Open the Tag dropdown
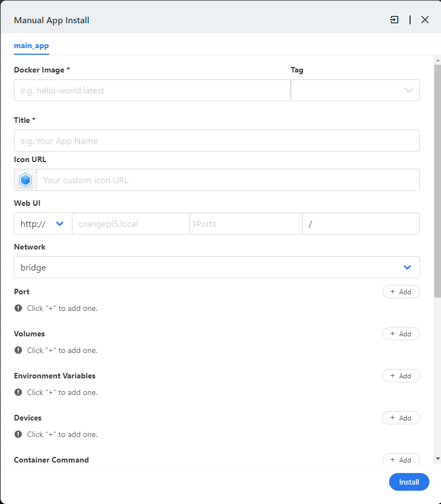The width and height of the screenshot is (441, 504). coord(355,90)
